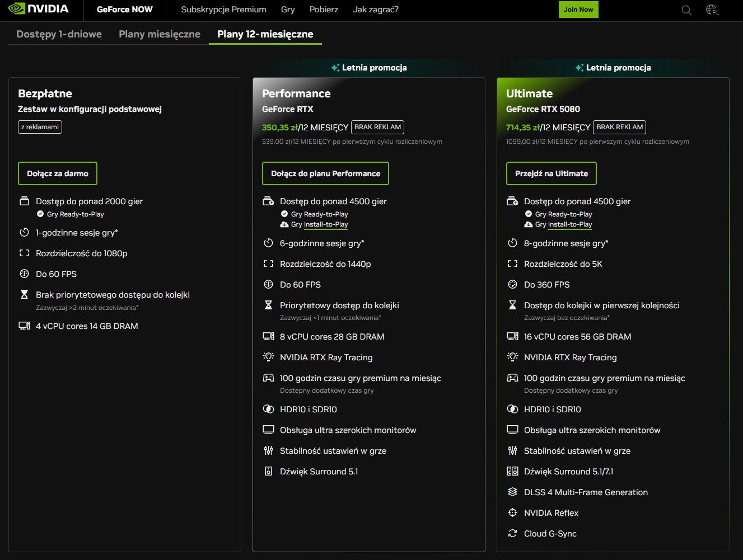Click clock icon beside '1-godzinne sesje gry'
This screenshot has width=743, height=560.
coord(24,232)
